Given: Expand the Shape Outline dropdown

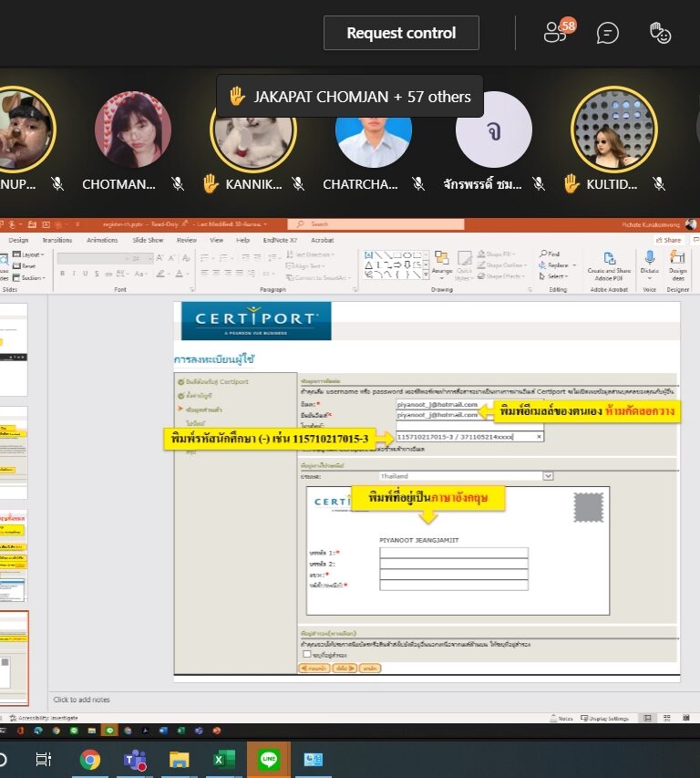Looking at the screenshot, I should tap(502, 265).
